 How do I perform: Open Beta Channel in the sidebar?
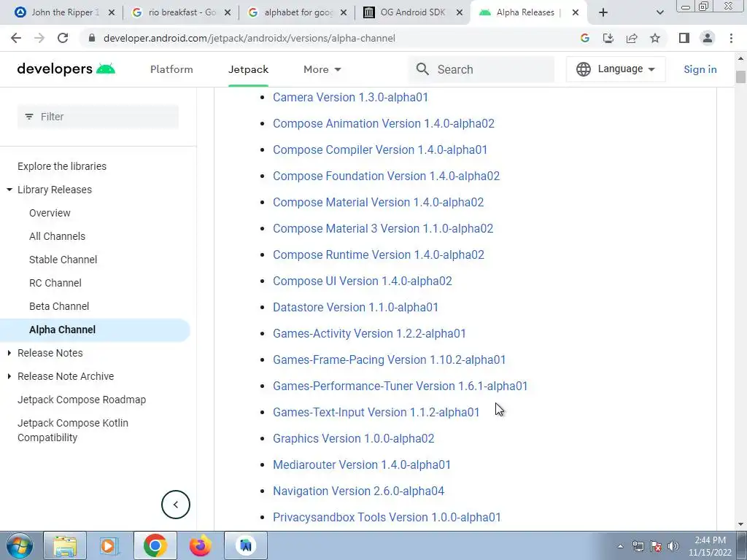pos(59,306)
